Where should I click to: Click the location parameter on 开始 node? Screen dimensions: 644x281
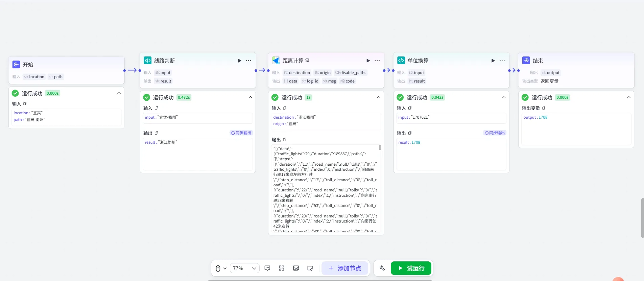coord(34,77)
